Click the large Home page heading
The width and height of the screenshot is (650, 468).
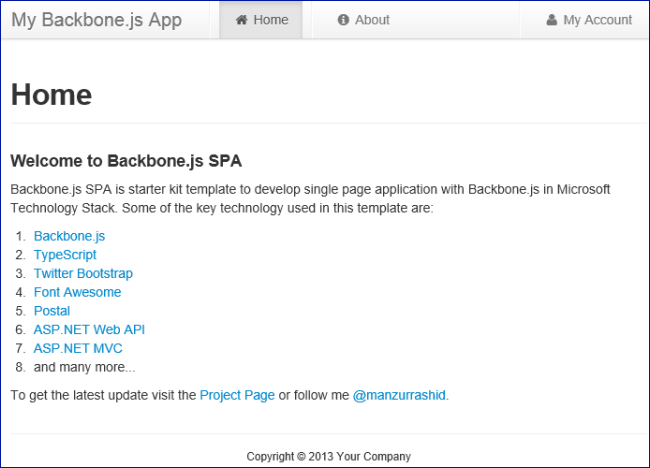point(51,95)
